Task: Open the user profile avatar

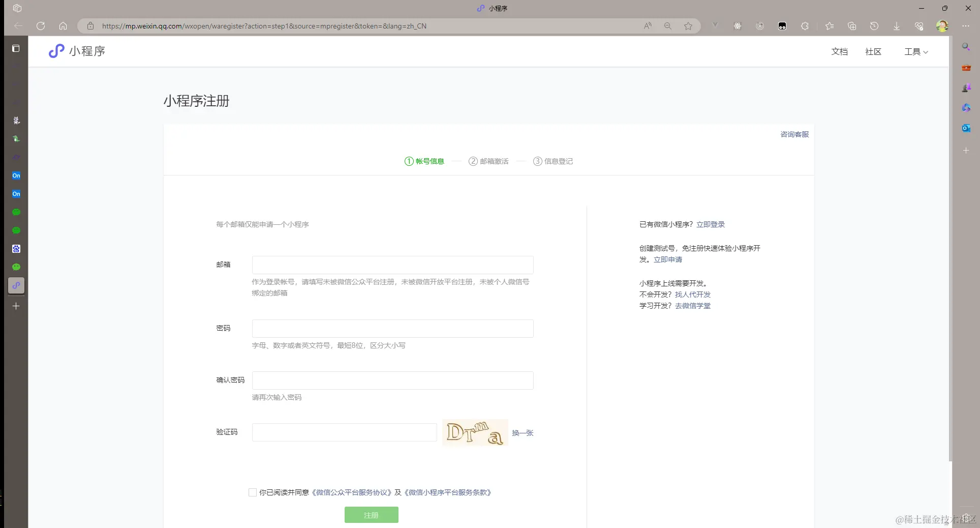Action: pyautogui.click(x=942, y=26)
